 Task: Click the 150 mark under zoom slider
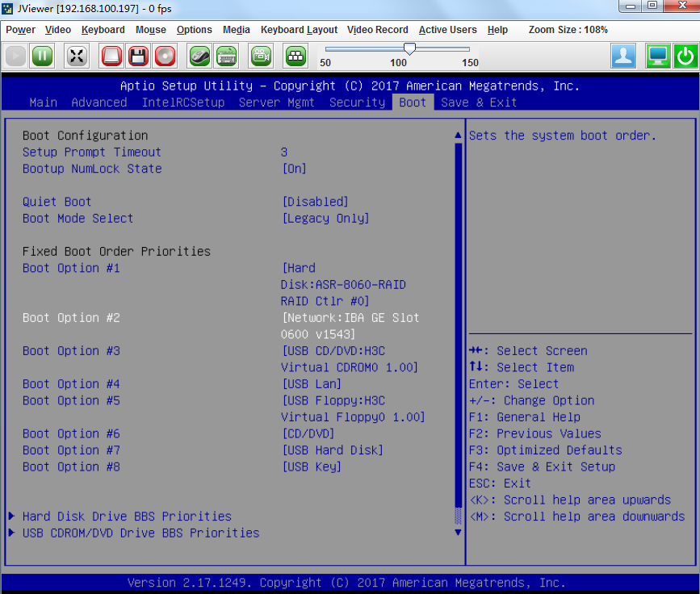click(x=470, y=63)
